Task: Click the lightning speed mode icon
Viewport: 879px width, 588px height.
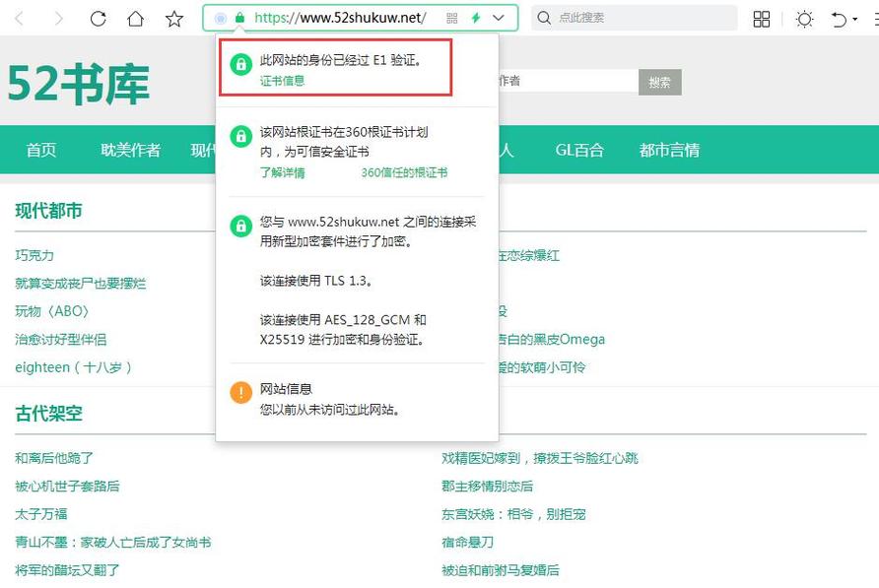Action: (476, 18)
